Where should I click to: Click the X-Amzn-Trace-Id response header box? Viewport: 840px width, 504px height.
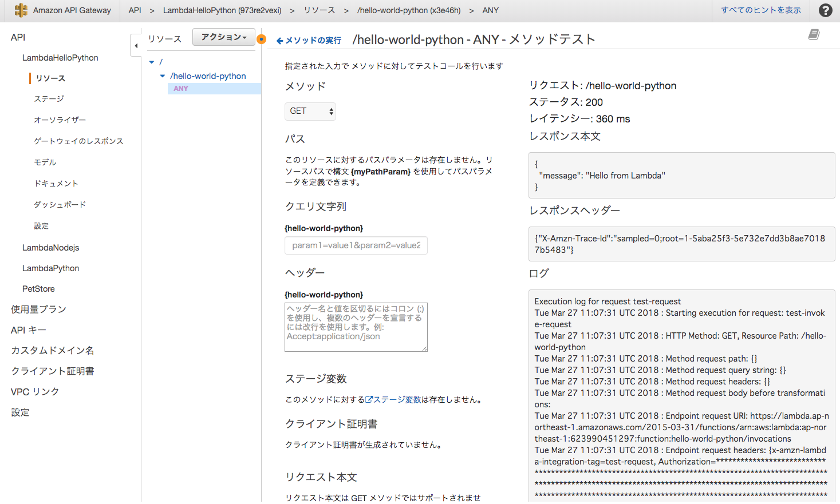pos(681,244)
